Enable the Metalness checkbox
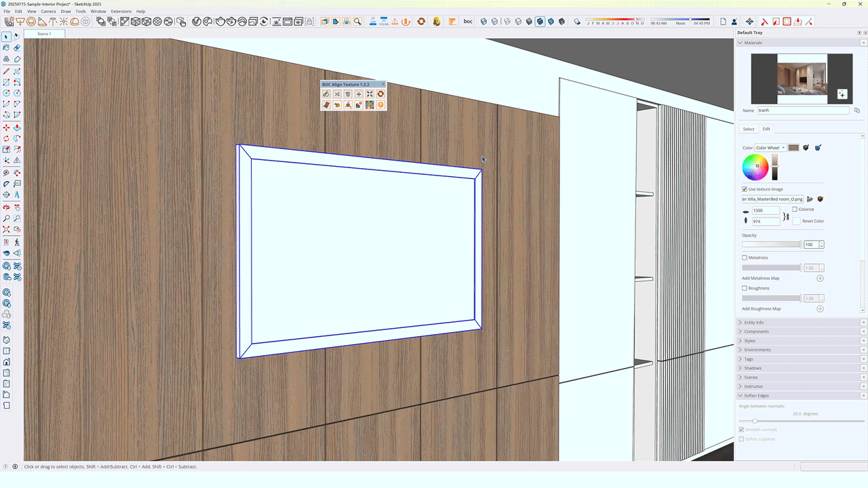This screenshot has height=488, width=868. coord(745,258)
